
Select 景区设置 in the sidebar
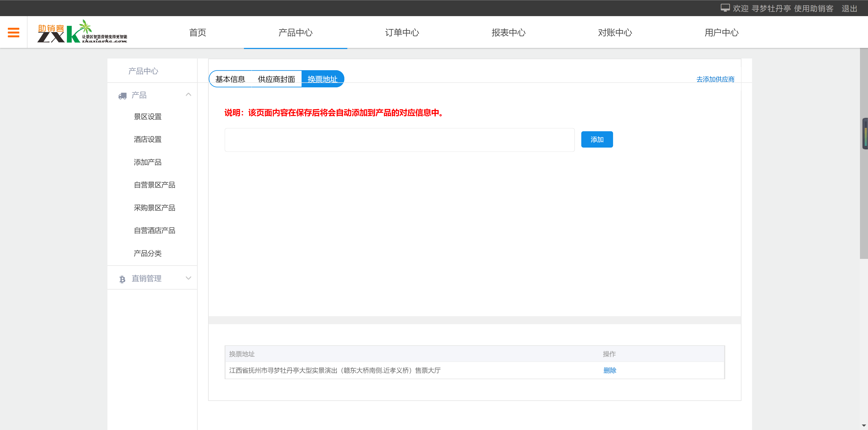coord(147,116)
